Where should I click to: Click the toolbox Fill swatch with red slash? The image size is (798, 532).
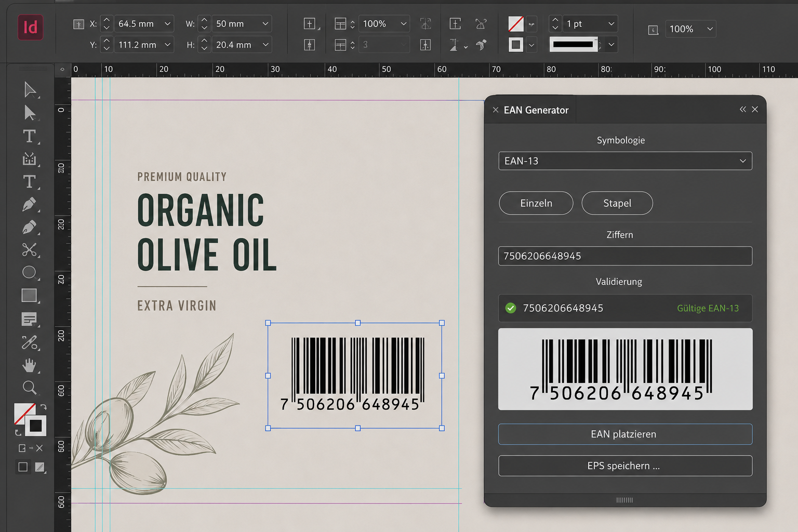[x=22, y=413]
